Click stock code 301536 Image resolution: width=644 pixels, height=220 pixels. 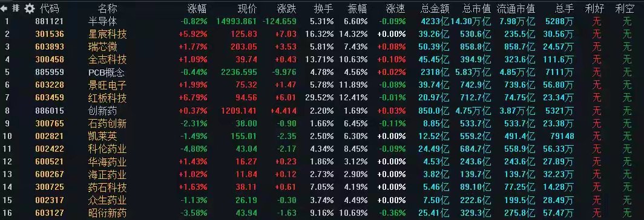tap(50, 34)
